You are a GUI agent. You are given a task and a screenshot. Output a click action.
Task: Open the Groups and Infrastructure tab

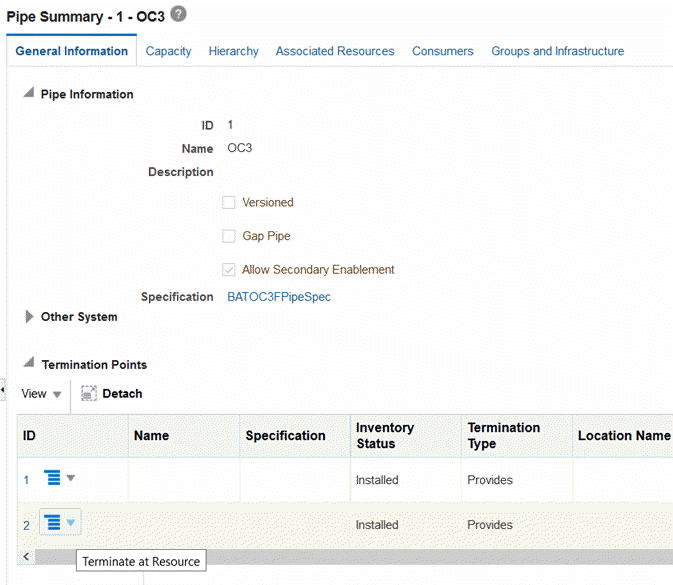(x=558, y=51)
